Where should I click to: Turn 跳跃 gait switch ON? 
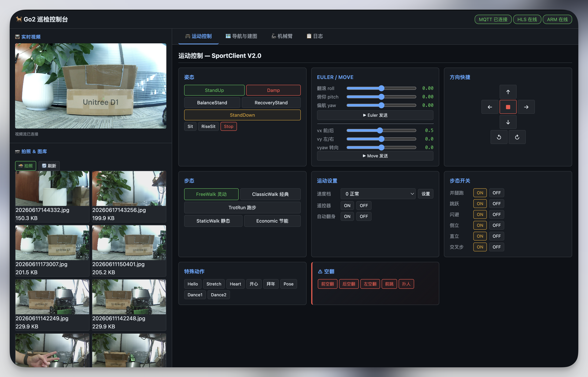click(x=480, y=204)
